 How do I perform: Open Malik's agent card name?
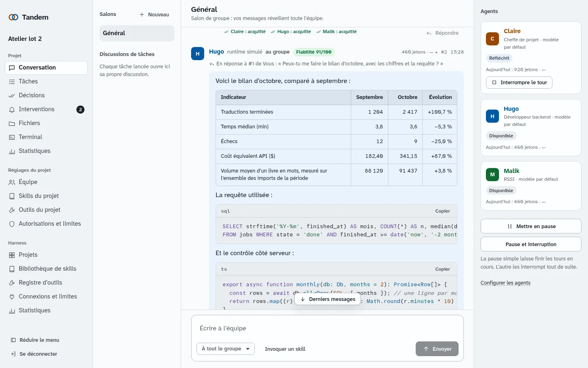point(512,171)
